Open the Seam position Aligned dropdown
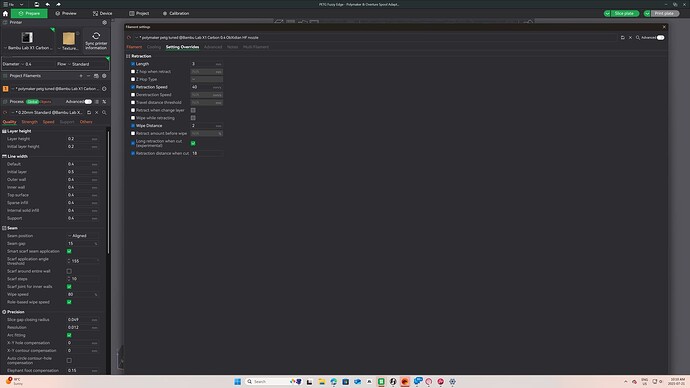Image resolution: width=690 pixels, height=388 pixels. [83, 236]
